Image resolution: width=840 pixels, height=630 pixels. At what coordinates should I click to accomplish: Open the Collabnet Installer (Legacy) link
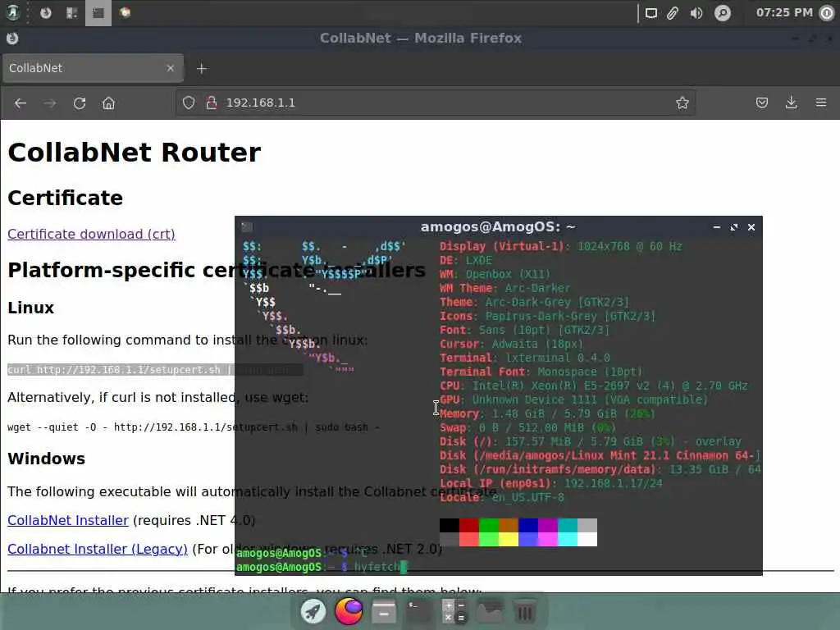point(98,549)
